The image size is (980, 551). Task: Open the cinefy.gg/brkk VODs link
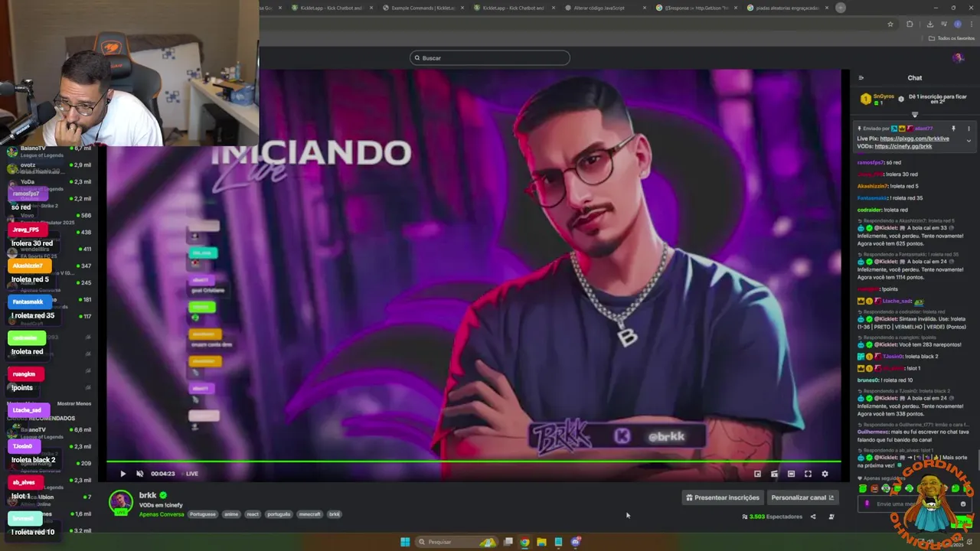coord(903,146)
